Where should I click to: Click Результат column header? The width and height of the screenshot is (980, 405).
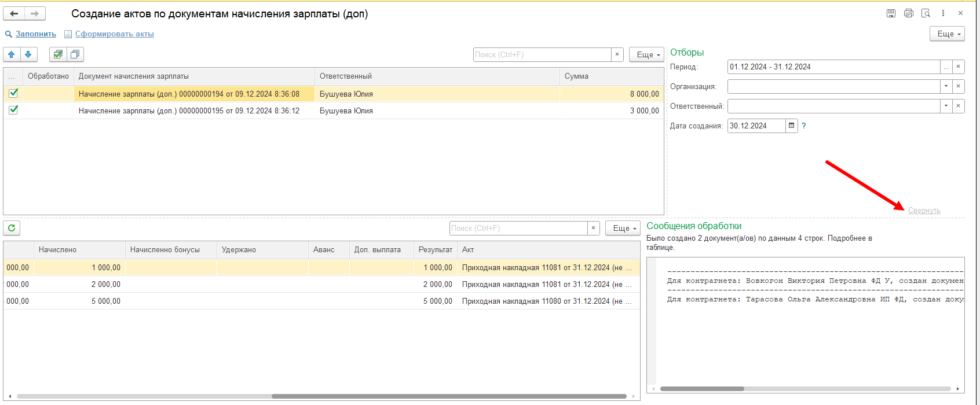(436, 250)
